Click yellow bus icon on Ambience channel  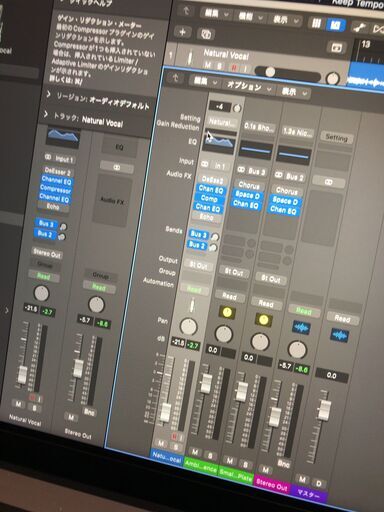(227, 312)
